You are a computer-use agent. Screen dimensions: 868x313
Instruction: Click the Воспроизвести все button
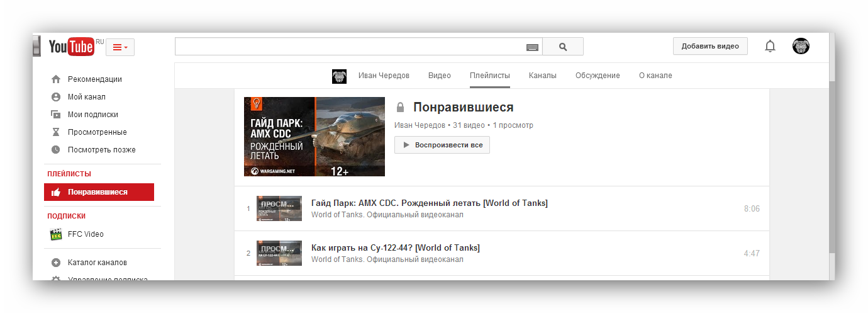[442, 145]
